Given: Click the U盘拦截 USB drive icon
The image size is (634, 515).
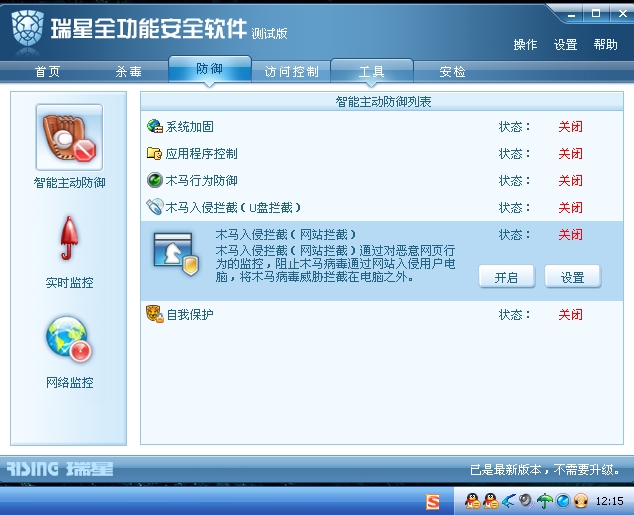Looking at the screenshot, I should click(154, 207).
